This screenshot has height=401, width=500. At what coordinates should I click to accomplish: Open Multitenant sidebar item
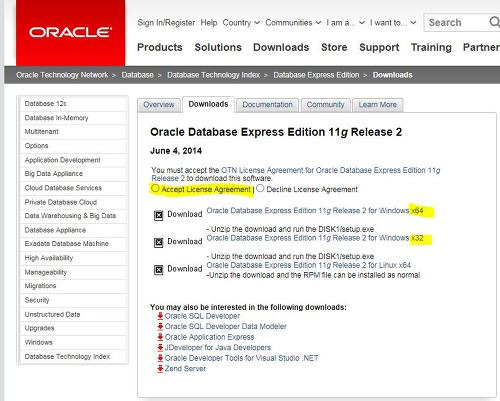tap(74, 132)
